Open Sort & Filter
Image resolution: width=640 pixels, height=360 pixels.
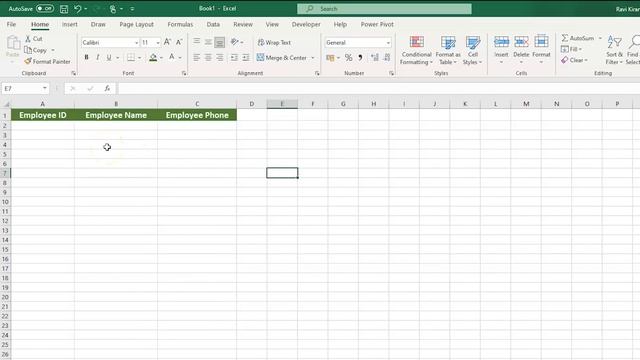(614, 50)
